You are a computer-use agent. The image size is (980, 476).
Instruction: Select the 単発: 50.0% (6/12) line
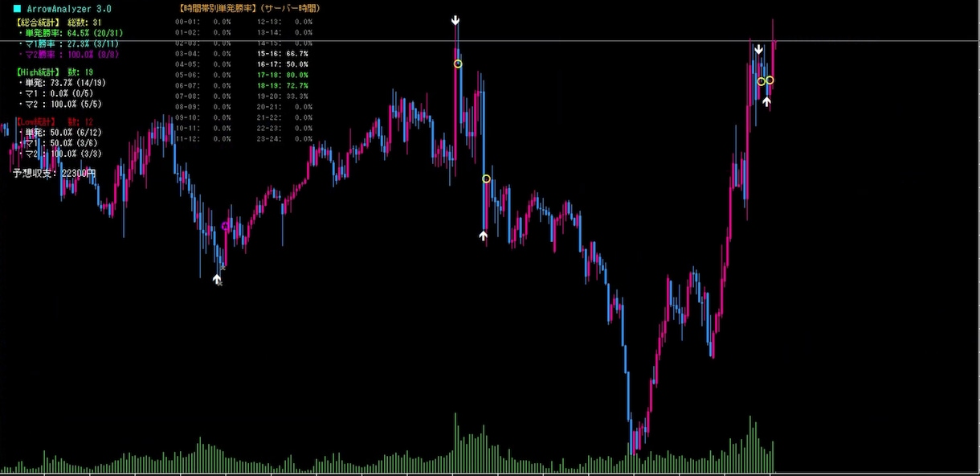pos(59,133)
